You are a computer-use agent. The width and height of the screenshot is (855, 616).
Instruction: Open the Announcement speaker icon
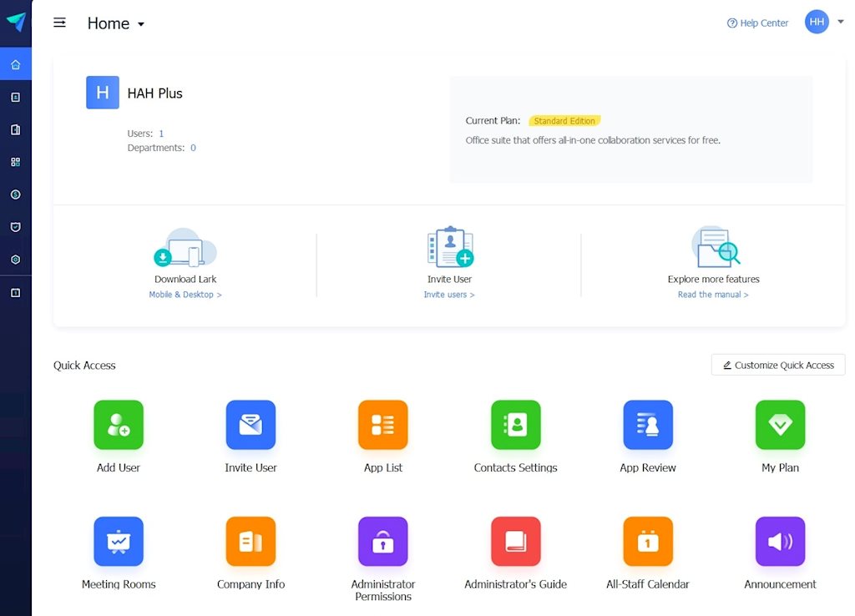pos(780,542)
